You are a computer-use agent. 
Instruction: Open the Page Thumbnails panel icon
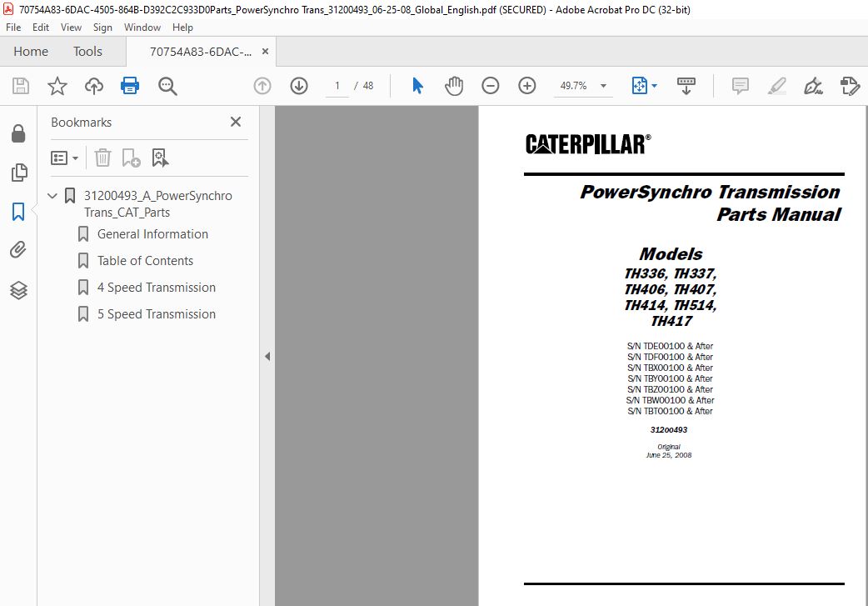pyautogui.click(x=19, y=173)
